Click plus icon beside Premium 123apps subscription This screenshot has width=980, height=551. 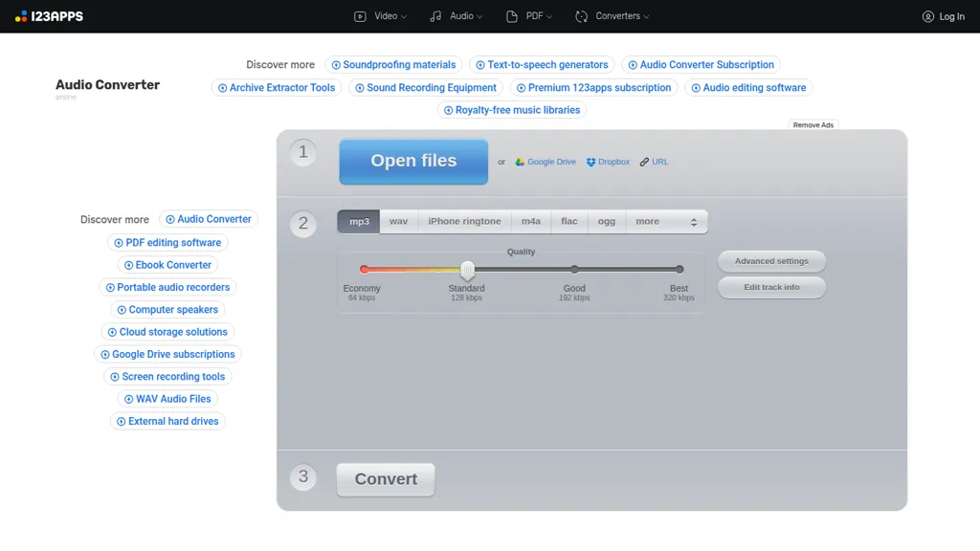tap(522, 88)
